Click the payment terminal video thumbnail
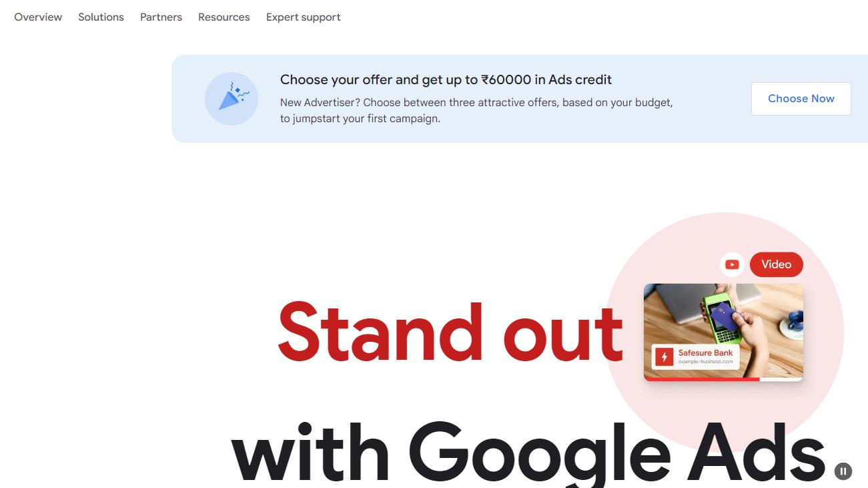This screenshot has height=488, width=868. 723,332
